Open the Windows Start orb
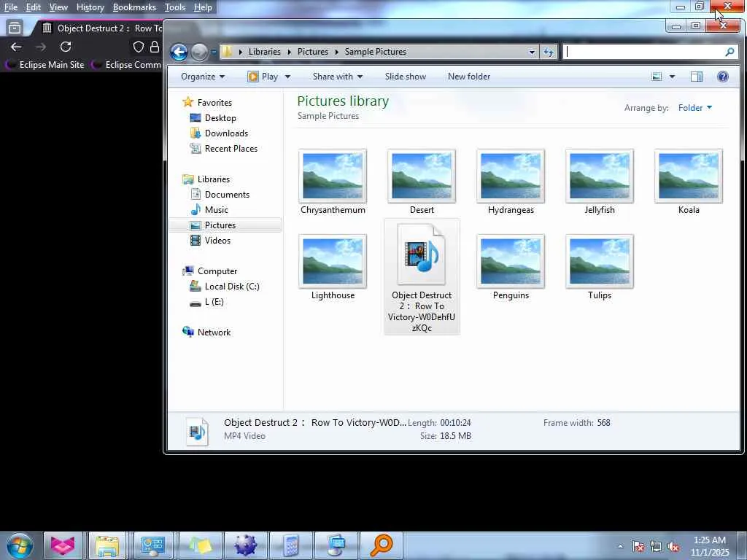747x560 pixels. [20, 545]
